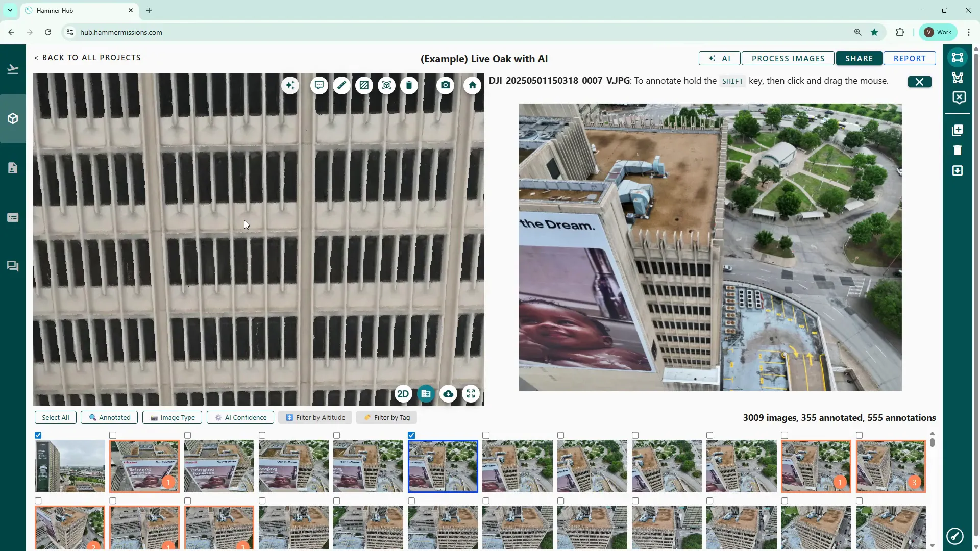The height and width of the screenshot is (551, 980).
Task: Toggle fullscreen in the 3D viewer
Action: point(471,394)
